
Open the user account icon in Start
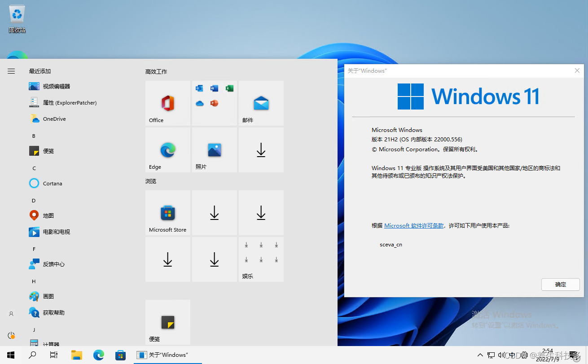11,314
